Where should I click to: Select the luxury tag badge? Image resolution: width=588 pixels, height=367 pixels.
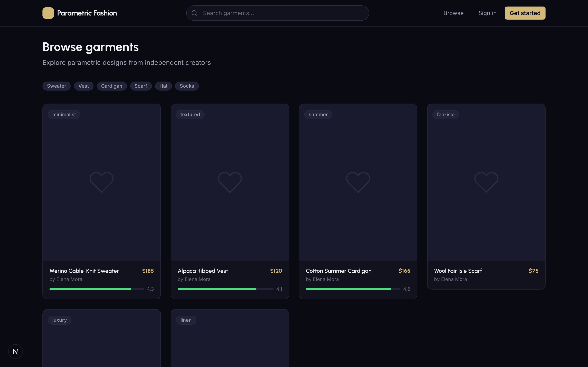click(59, 320)
